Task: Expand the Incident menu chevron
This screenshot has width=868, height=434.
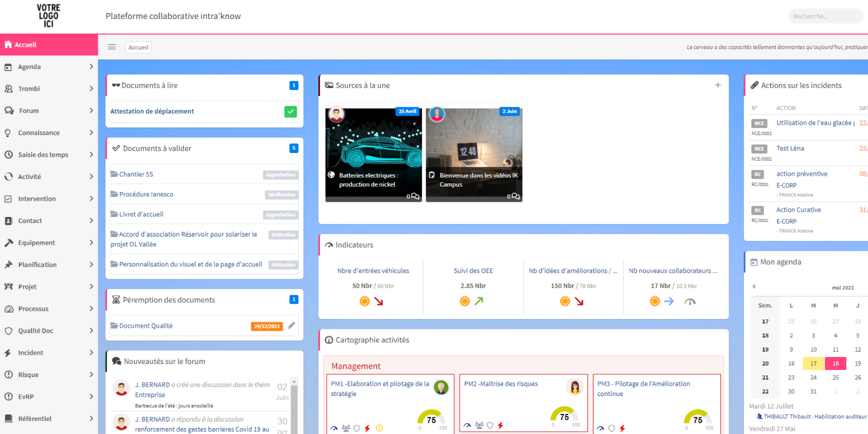Action: coord(91,353)
